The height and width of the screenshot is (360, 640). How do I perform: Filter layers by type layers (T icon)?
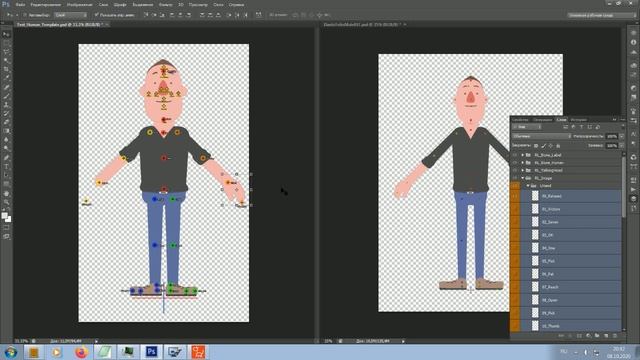(x=582, y=127)
